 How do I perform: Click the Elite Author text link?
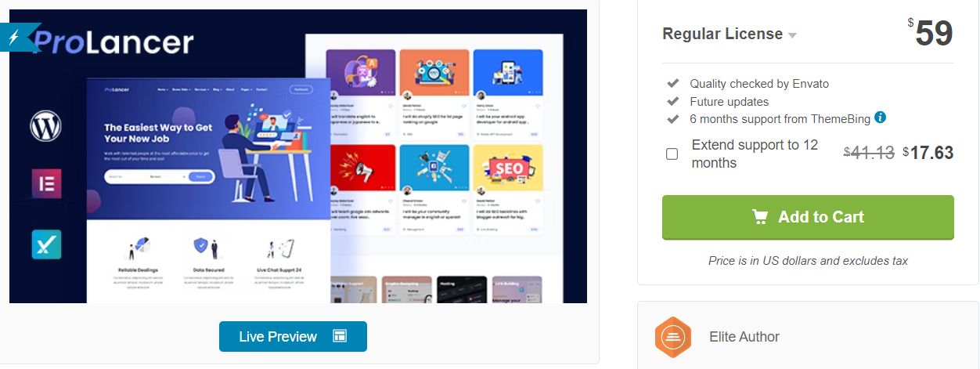point(744,337)
